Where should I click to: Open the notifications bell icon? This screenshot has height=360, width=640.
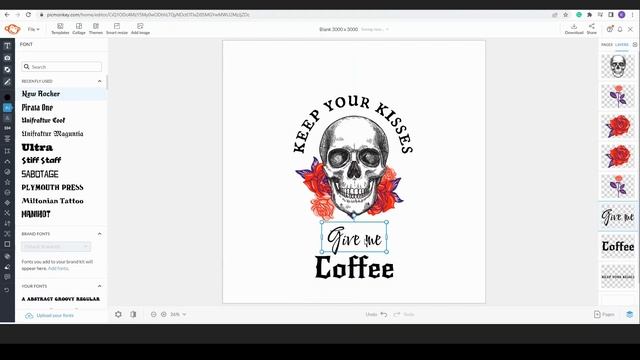(x=620, y=29)
